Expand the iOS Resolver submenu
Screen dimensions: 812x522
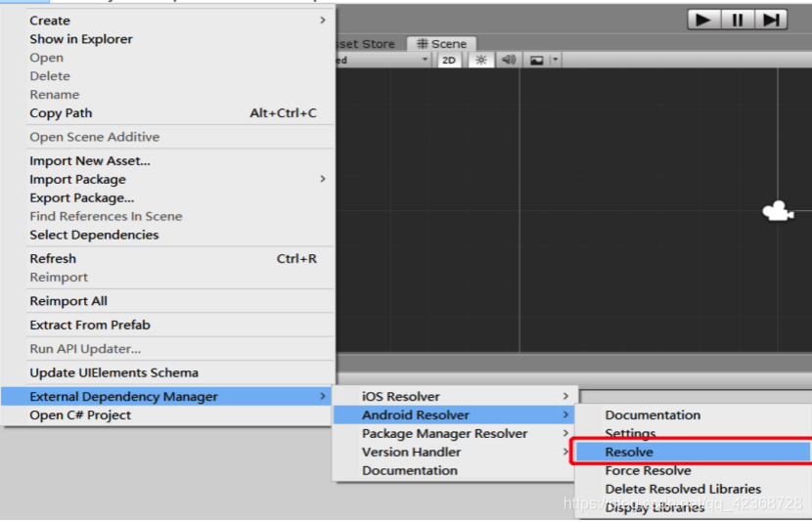(454, 397)
